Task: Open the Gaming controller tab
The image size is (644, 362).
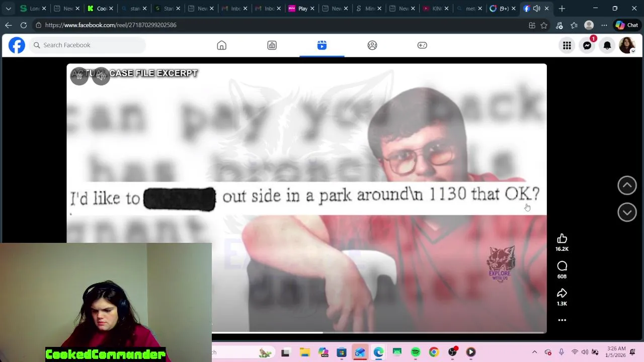Action: click(x=422, y=45)
